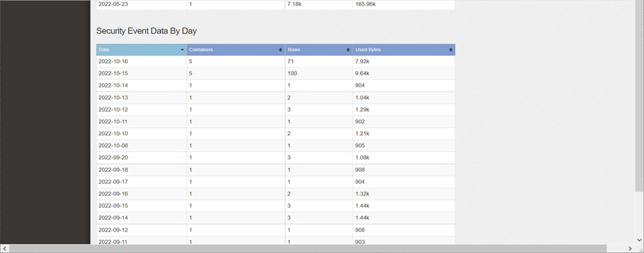Select date cell 2022-10-16

click(113, 62)
